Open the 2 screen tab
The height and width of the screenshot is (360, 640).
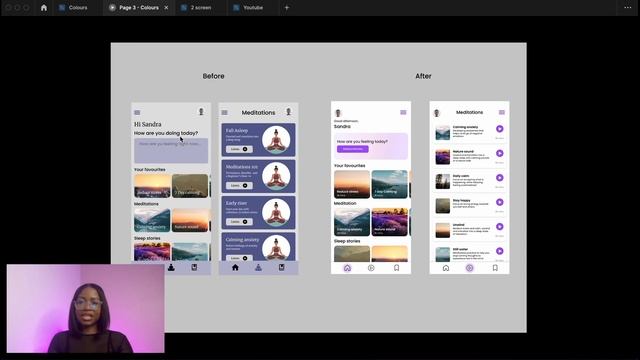click(196, 8)
